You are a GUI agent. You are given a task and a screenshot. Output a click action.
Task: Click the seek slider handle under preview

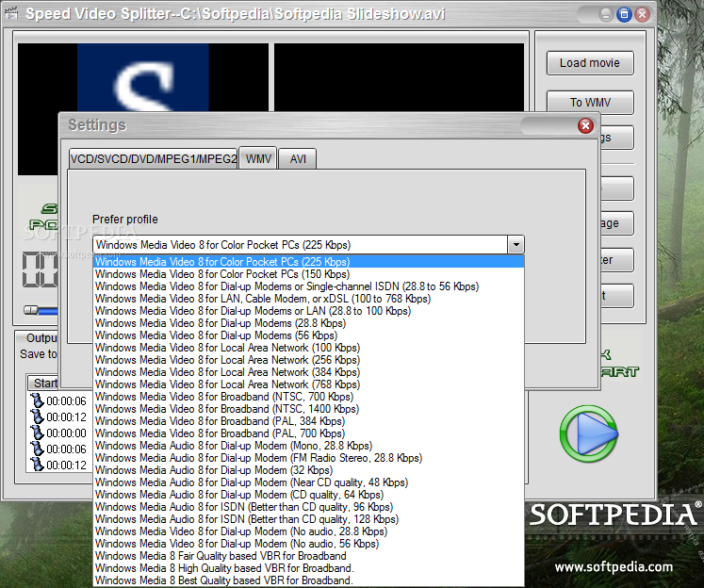(x=31, y=310)
